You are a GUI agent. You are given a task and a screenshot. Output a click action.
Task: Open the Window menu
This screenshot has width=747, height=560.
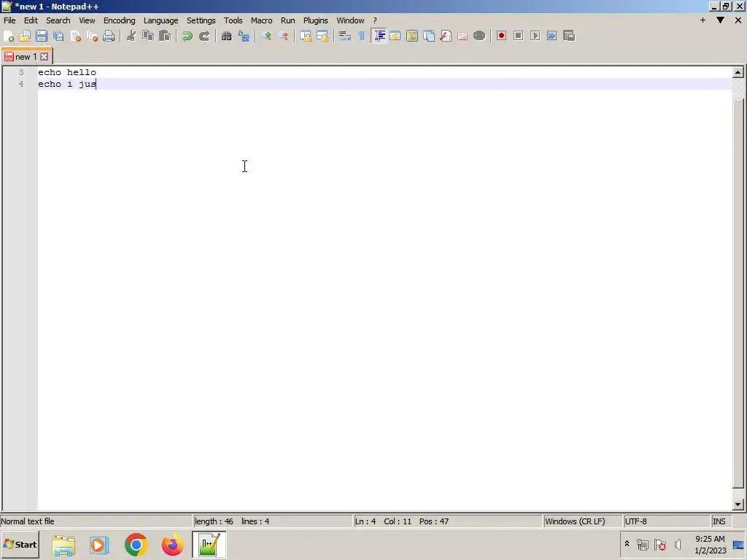click(x=350, y=20)
